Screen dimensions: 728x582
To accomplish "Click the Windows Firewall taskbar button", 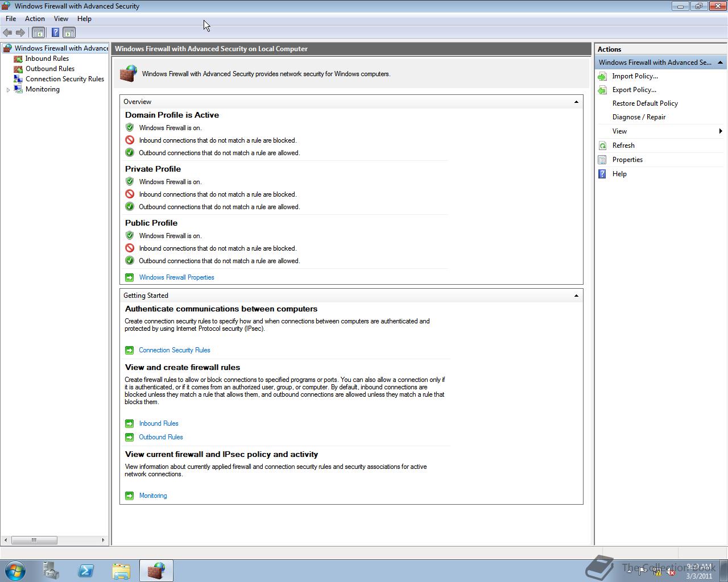I will [x=156, y=571].
